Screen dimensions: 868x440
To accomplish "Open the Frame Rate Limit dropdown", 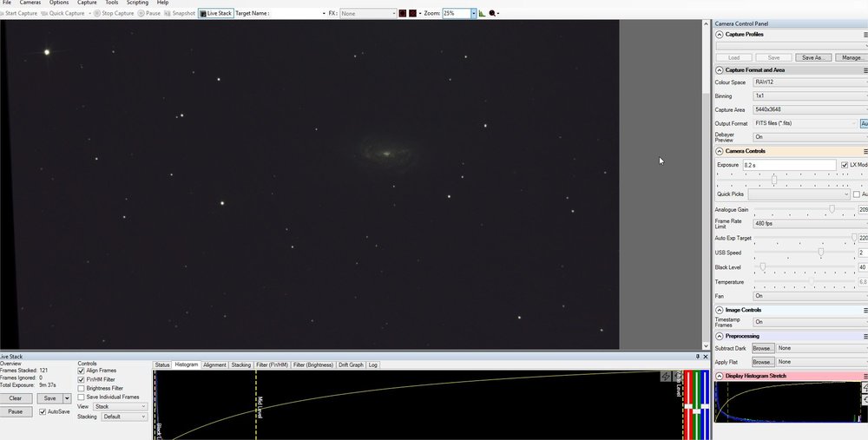I will (811, 224).
